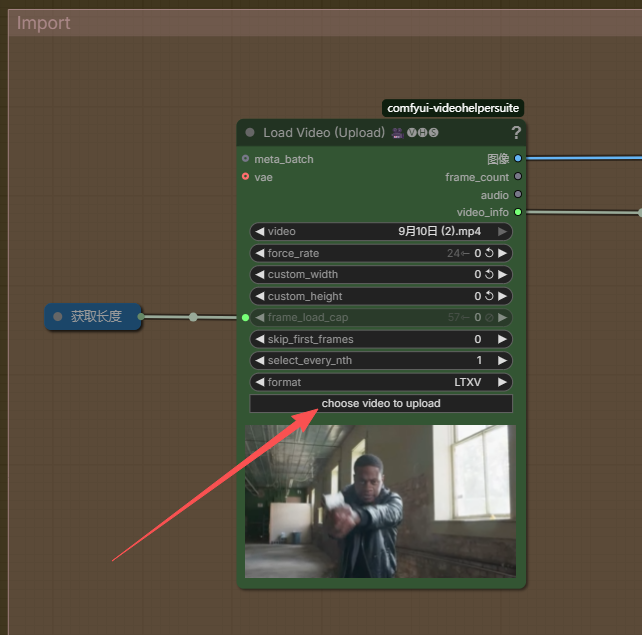The image size is (642, 635).
Task: Open the format LTXV dropdown
Action: click(381, 382)
